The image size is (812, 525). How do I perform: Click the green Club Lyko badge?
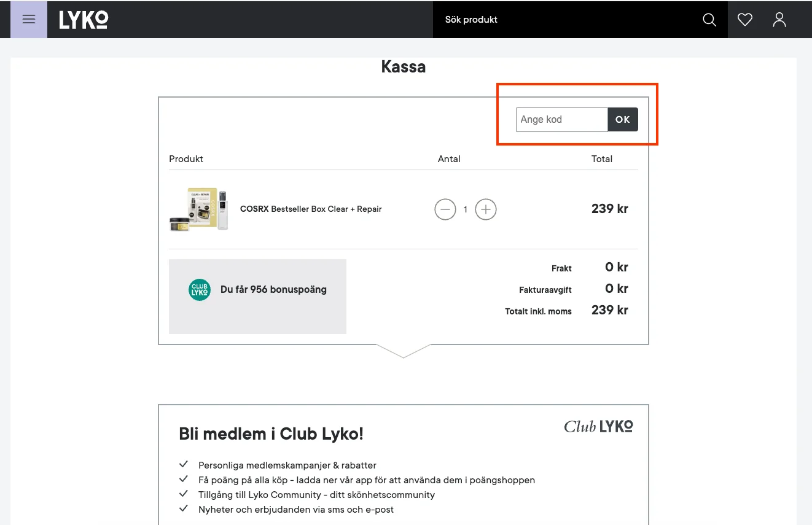coord(200,290)
